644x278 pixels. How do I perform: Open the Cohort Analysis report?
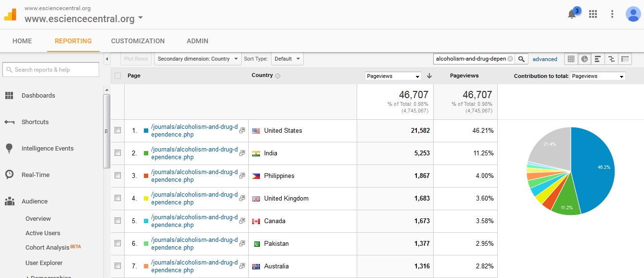(47, 248)
